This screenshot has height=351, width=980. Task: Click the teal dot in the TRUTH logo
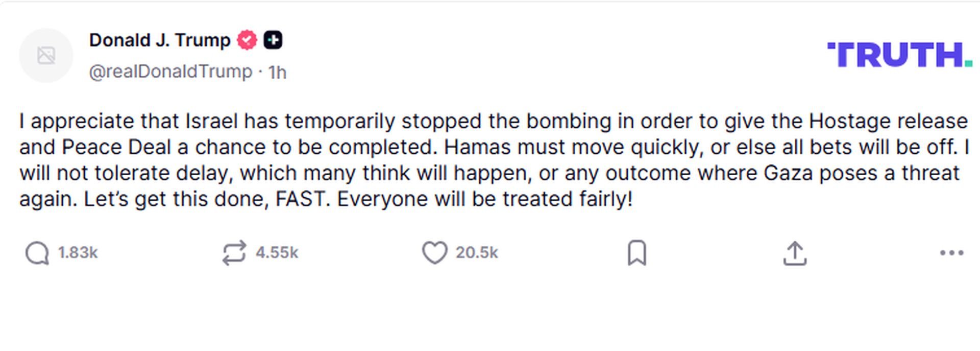pyautogui.click(x=968, y=64)
